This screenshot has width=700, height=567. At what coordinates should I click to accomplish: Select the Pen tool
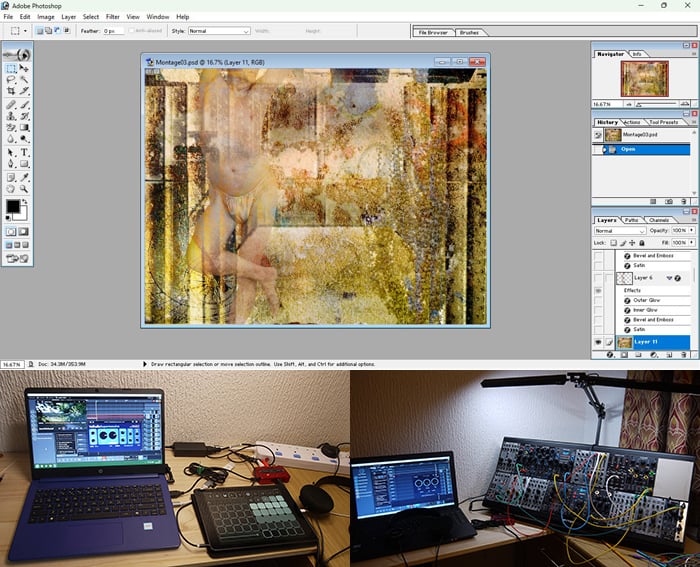(11, 164)
